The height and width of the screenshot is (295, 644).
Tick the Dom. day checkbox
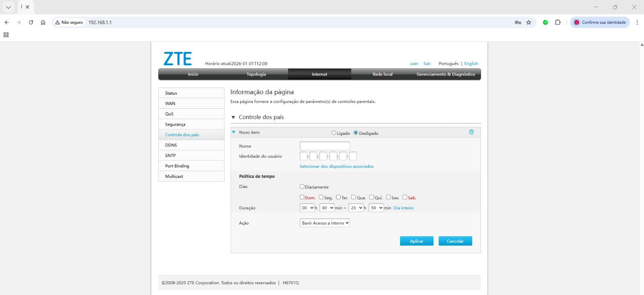tap(302, 197)
